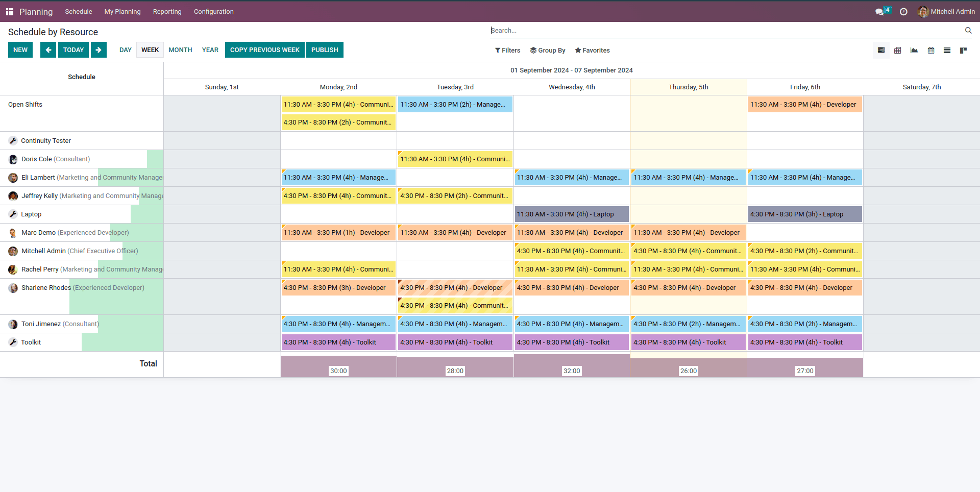Open the Favorites dropdown
The image size is (980, 492).
pos(592,50)
